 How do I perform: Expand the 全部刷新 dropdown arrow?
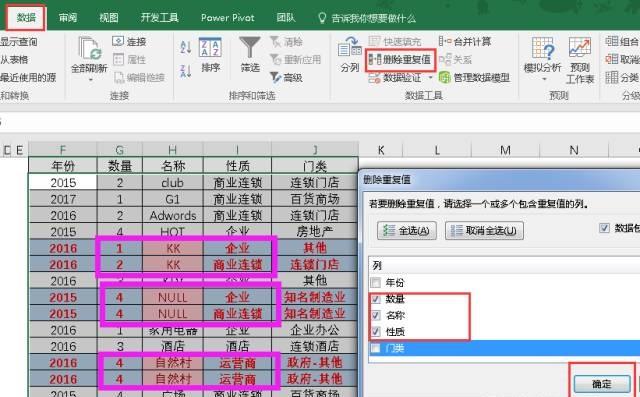pyautogui.click(x=91, y=80)
